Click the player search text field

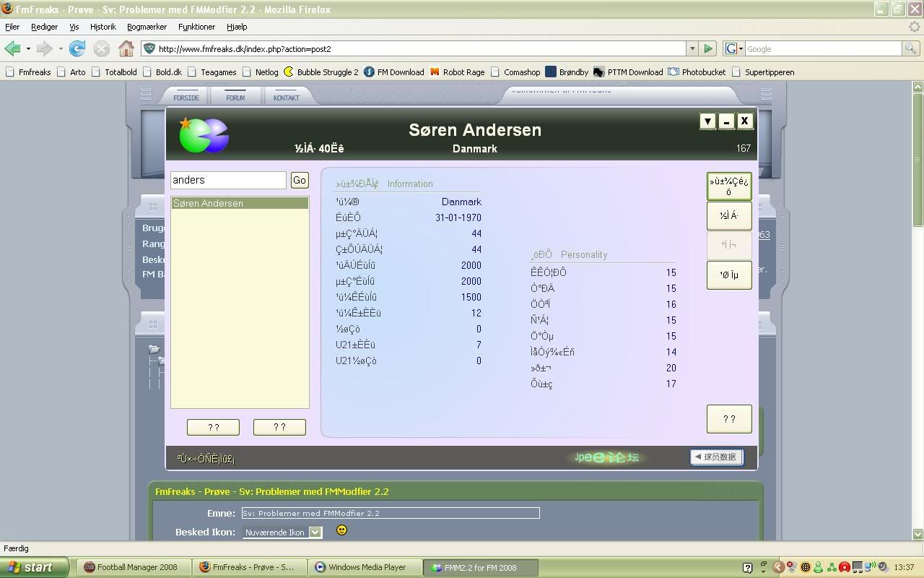pos(228,180)
